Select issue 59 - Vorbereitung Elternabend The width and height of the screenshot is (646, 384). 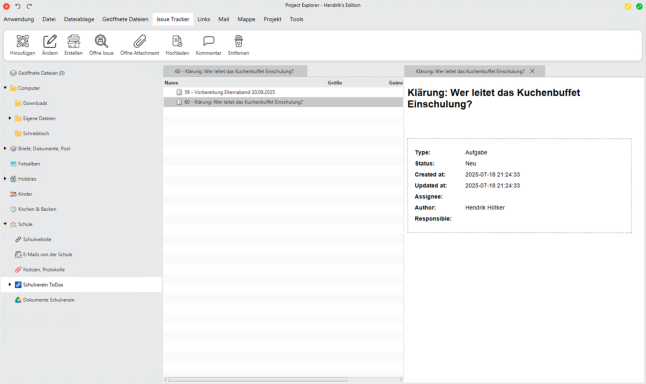coord(283,92)
